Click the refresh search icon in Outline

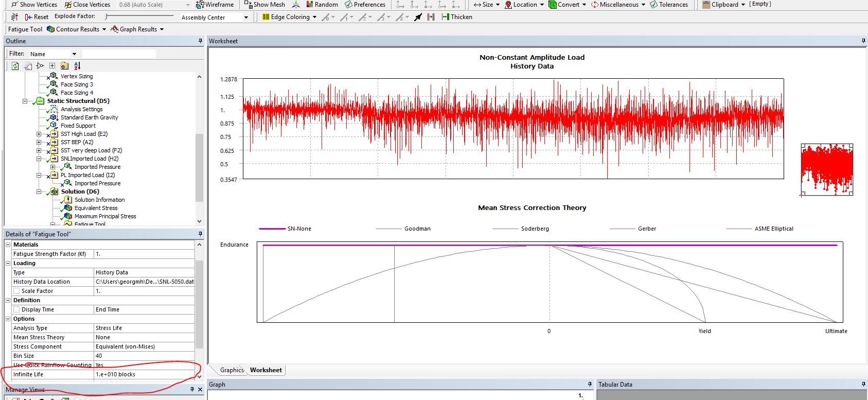pos(15,66)
